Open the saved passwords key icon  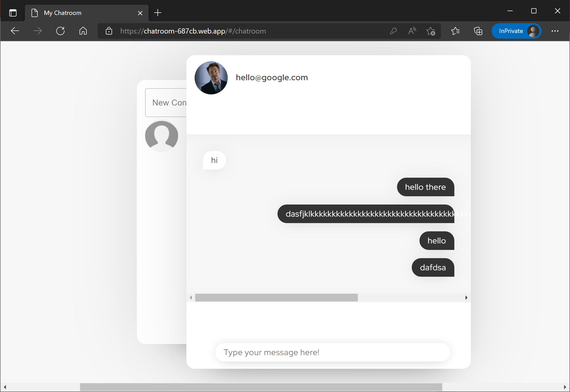393,31
